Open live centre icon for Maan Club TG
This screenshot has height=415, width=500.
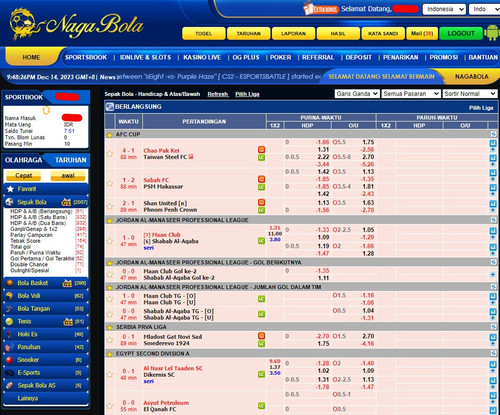click(x=261, y=299)
